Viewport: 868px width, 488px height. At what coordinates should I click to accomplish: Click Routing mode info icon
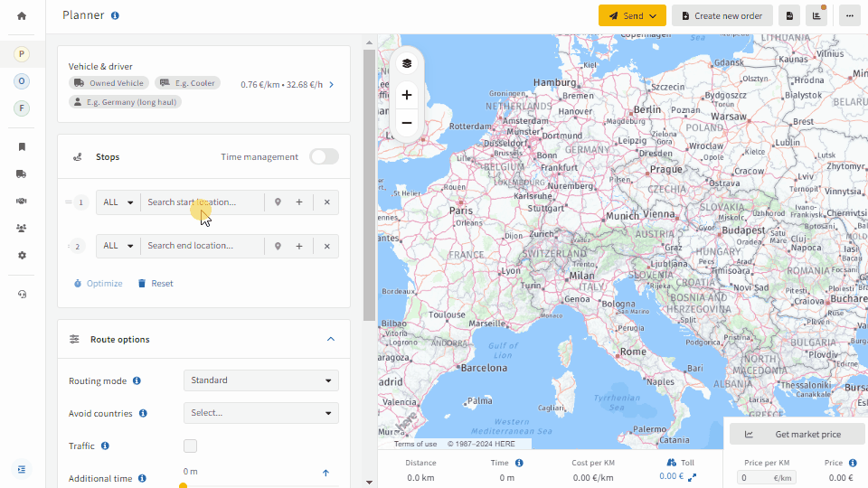coord(137,380)
